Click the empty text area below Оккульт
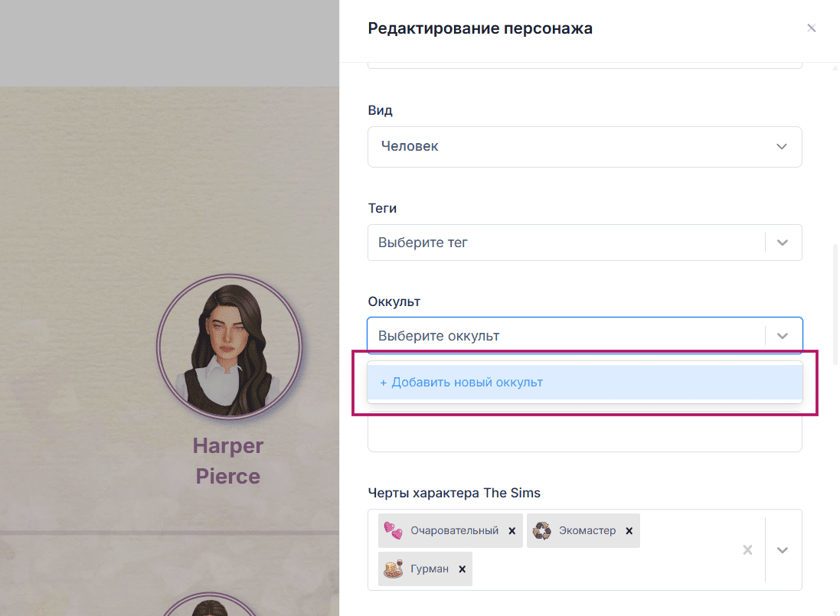Image resolution: width=840 pixels, height=616 pixels. [584, 432]
